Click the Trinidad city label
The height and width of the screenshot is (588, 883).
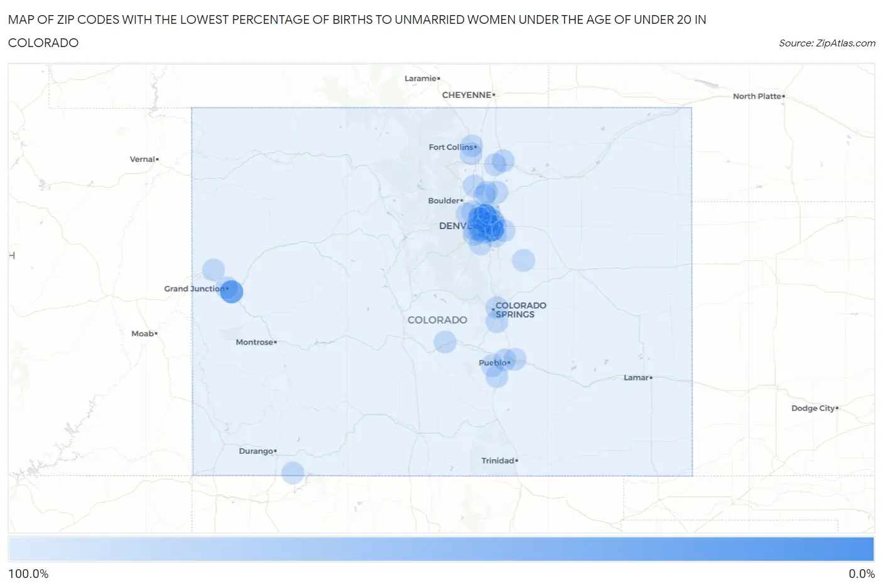[499, 461]
